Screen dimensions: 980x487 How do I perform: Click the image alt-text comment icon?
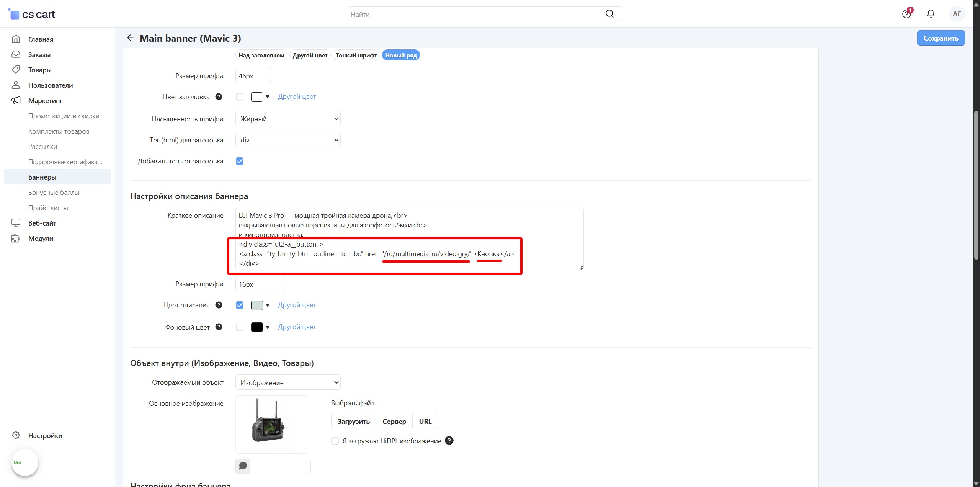[x=243, y=466]
